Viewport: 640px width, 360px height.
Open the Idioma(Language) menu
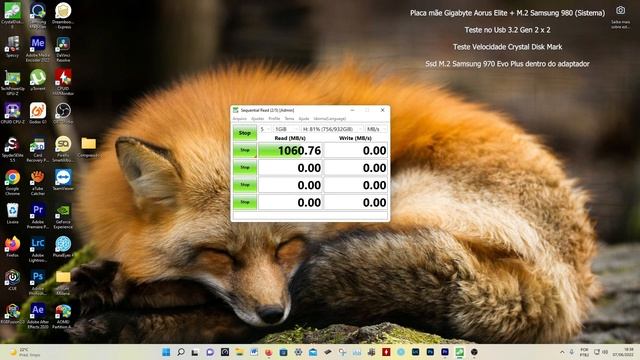click(330, 118)
